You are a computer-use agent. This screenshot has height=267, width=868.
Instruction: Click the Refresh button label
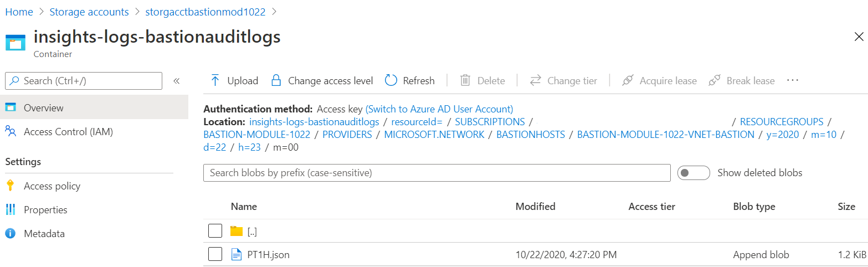[419, 81]
